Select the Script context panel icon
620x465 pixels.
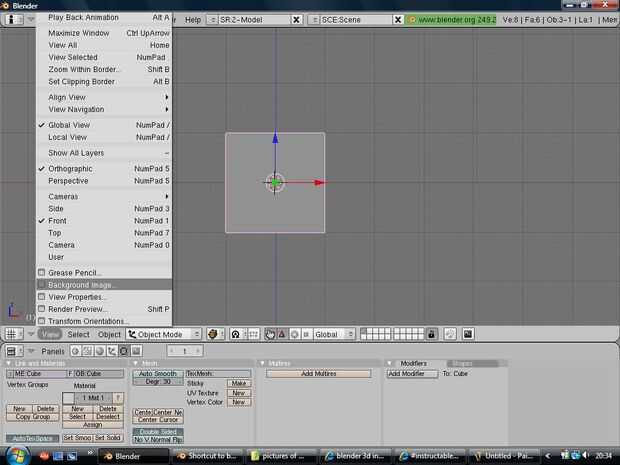(x=87, y=351)
